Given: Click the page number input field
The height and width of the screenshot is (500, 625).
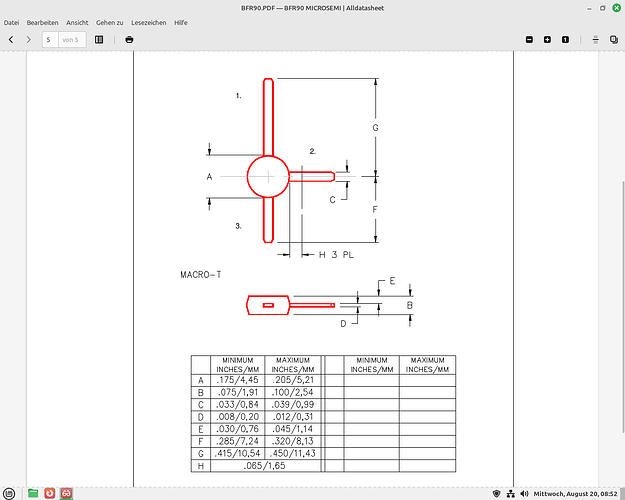Looking at the screenshot, I should click(x=48, y=39).
